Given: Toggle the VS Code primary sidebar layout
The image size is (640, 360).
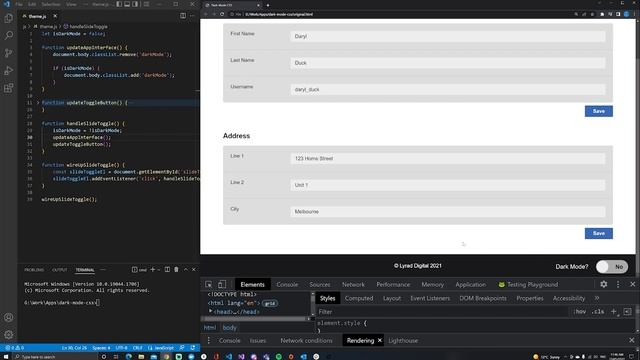Looking at the screenshot, I should [119, 4].
